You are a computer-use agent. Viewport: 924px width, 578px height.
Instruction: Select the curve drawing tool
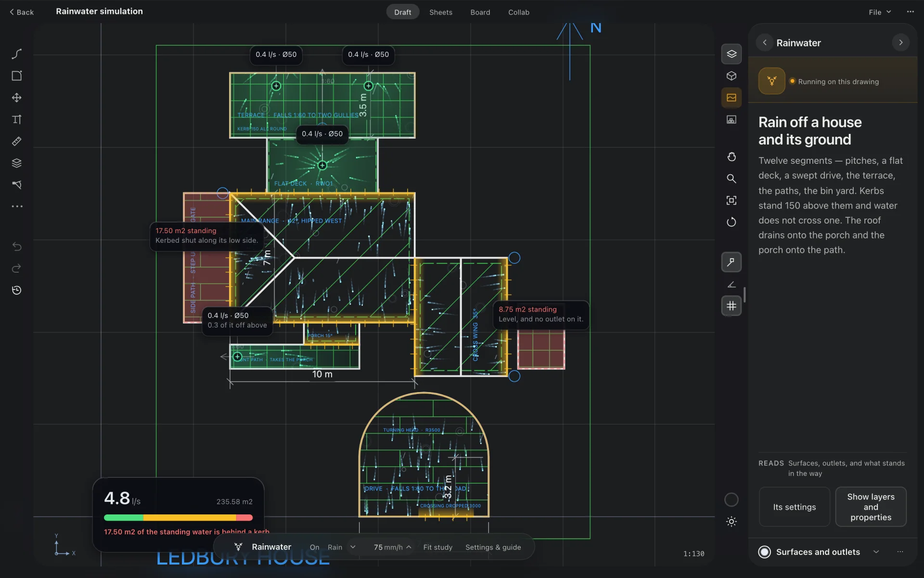(17, 53)
